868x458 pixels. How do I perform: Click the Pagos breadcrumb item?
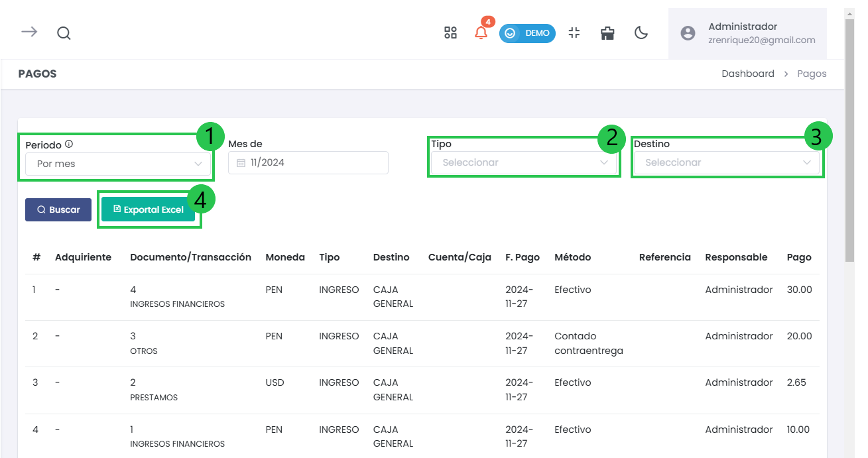(x=812, y=74)
